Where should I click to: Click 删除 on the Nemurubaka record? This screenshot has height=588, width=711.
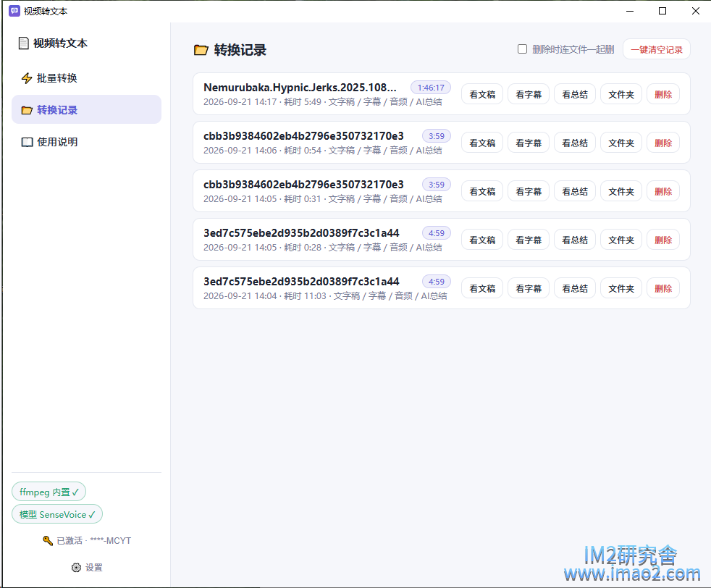(x=663, y=94)
